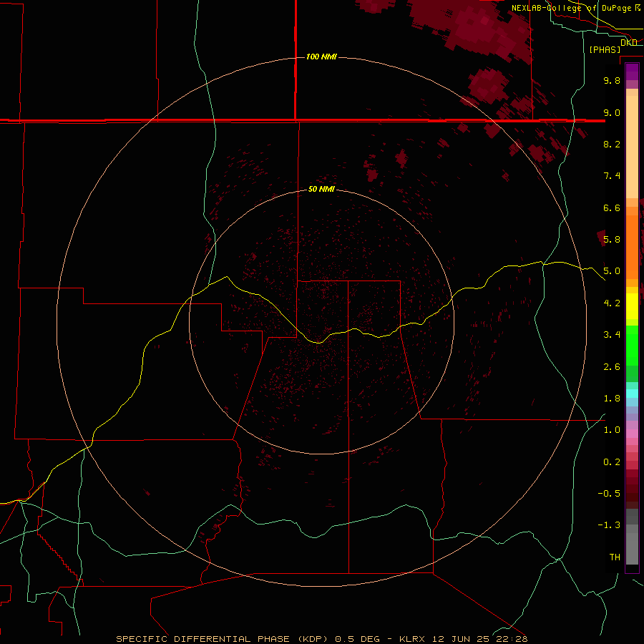Click the pink band of the color scale
The height and width of the screenshot is (644, 644).
coord(632,434)
